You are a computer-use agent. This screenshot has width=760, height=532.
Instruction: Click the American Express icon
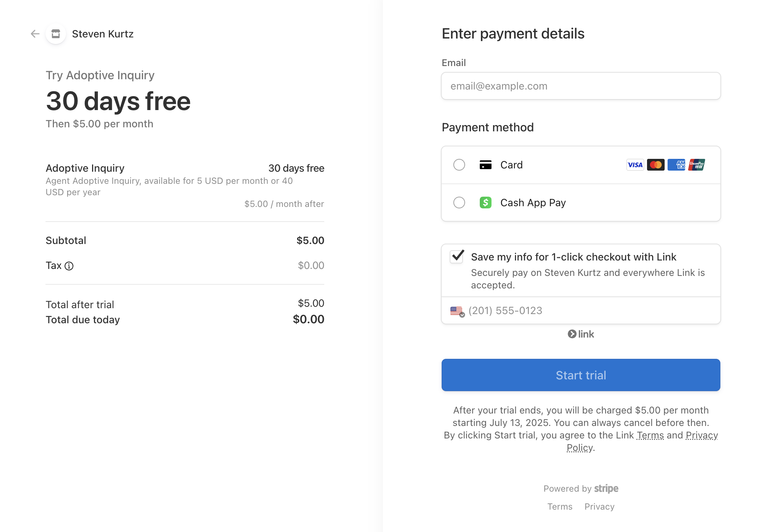[676, 165]
